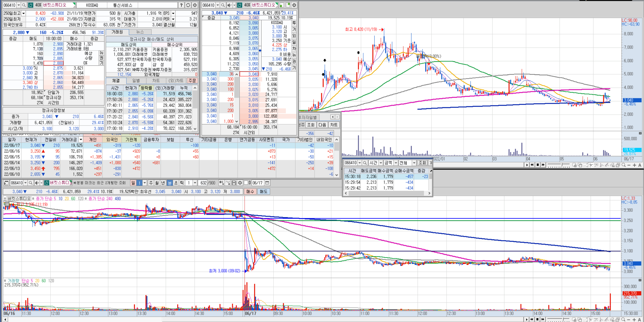
Task: Switch to the 체결 tab
Action: [116, 81]
